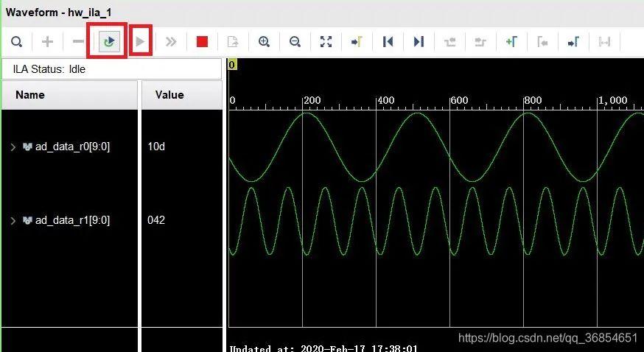The height and width of the screenshot is (352, 644).
Task: Run trigger for this ILA core
Action: (140, 41)
